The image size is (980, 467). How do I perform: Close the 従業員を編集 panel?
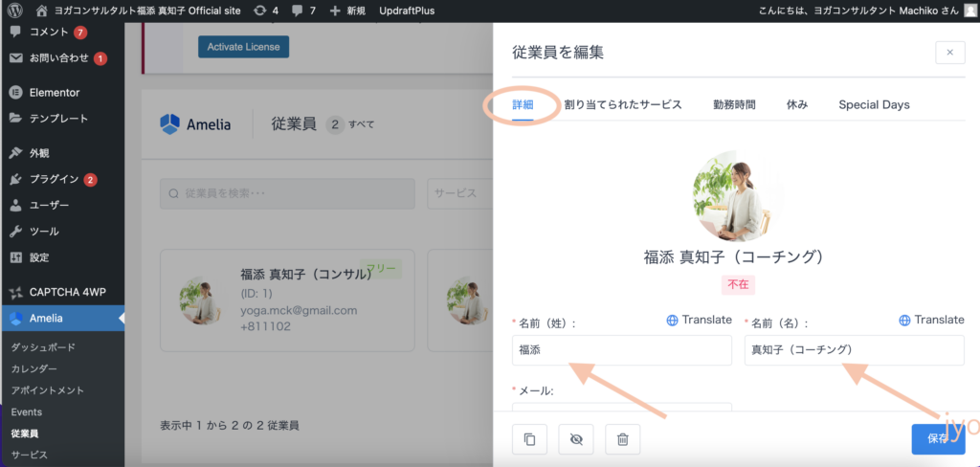(x=949, y=53)
